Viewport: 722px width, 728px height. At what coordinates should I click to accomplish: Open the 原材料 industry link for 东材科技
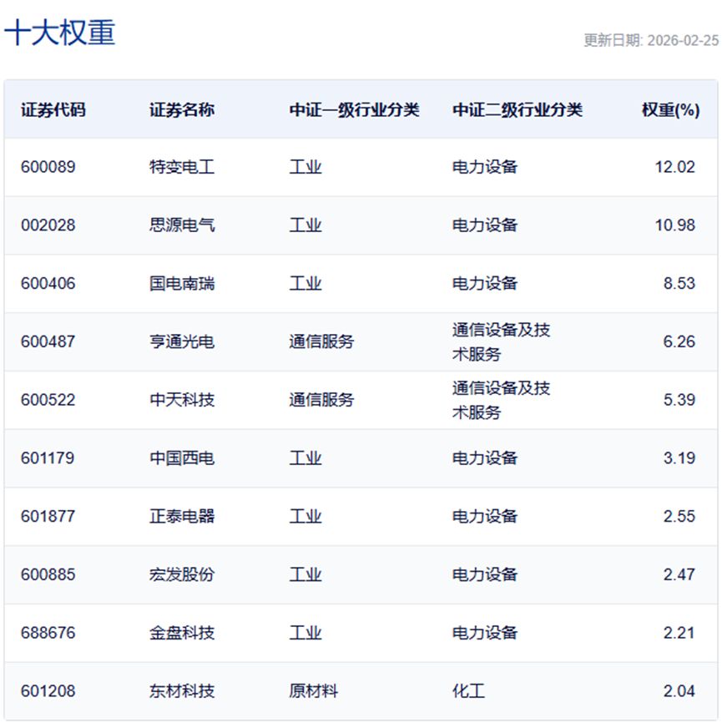(x=316, y=690)
